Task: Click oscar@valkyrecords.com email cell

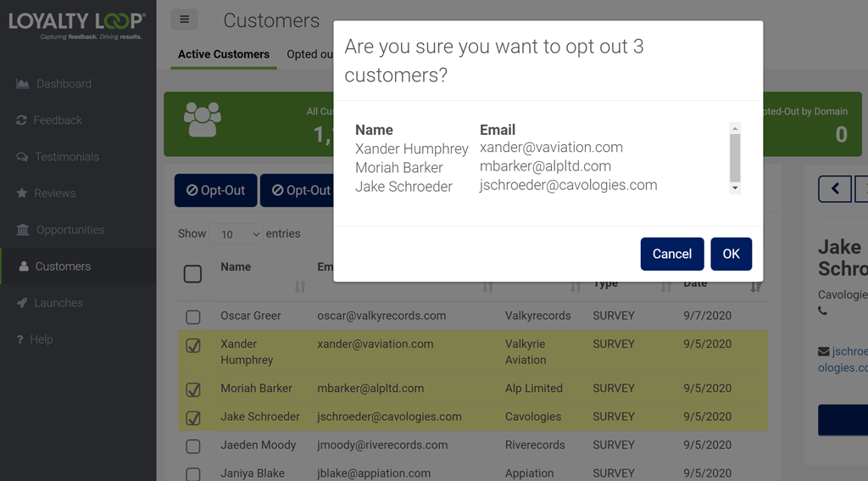Action: pos(381,316)
